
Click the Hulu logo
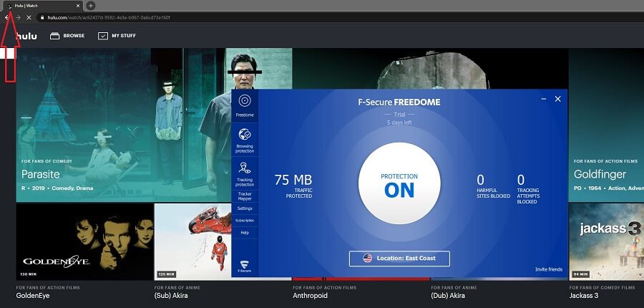(26, 36)
